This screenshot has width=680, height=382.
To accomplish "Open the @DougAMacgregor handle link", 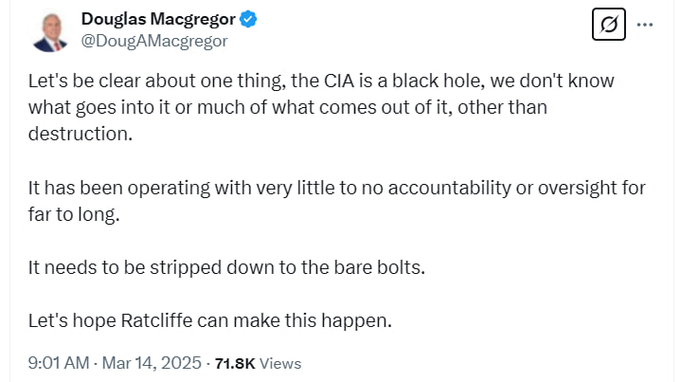I will (x=154, y=41).
